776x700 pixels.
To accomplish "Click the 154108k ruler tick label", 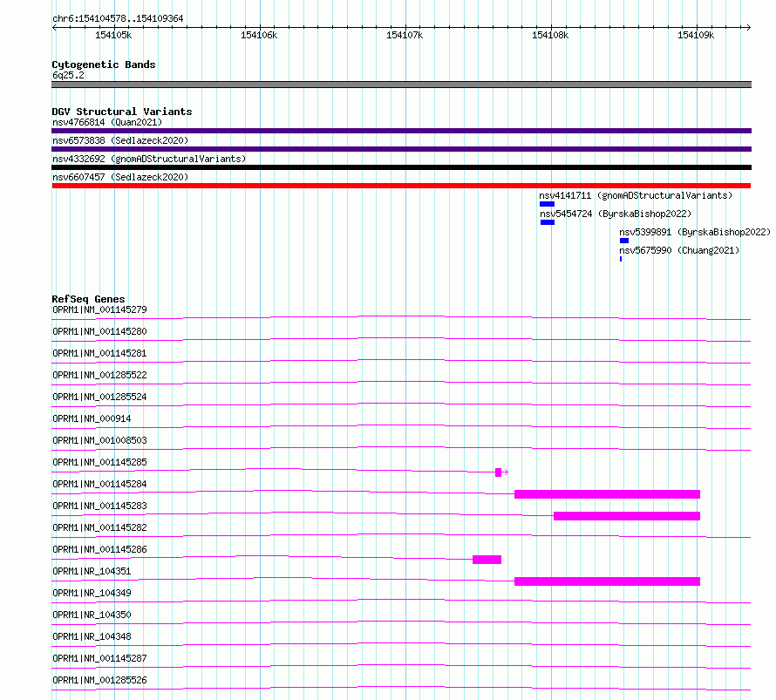I will 550,35.
